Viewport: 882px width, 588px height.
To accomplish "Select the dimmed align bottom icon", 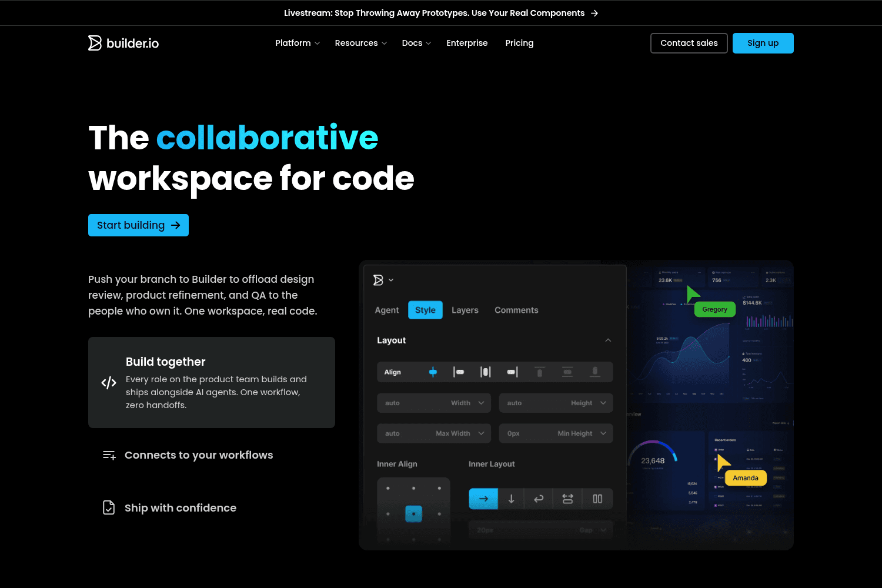I will click(x=595, y=372).
